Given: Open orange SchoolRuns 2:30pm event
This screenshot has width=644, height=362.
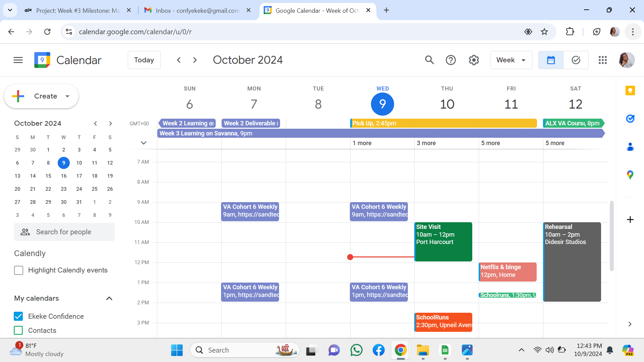Looking at the screenshot, I should tap(443, 322).
